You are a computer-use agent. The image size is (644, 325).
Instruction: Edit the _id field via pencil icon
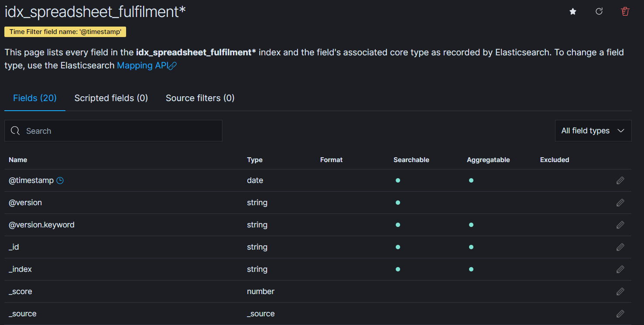(x=620, y=247)
